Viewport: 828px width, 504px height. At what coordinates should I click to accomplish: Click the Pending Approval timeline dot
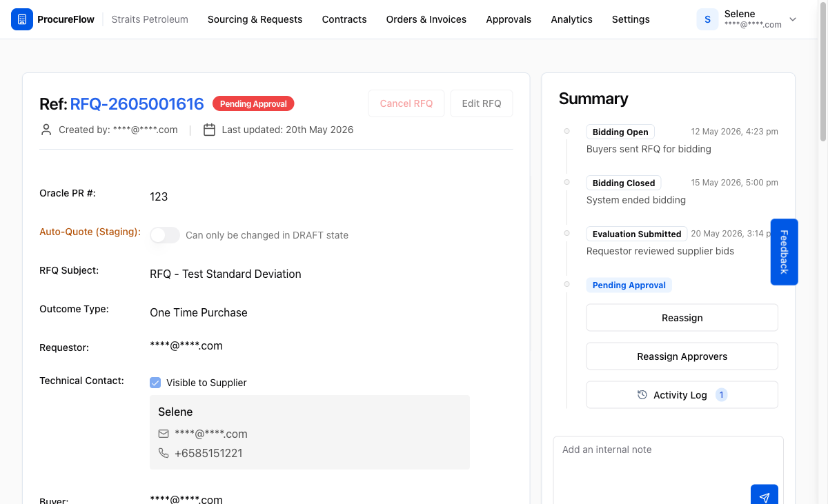566,284
